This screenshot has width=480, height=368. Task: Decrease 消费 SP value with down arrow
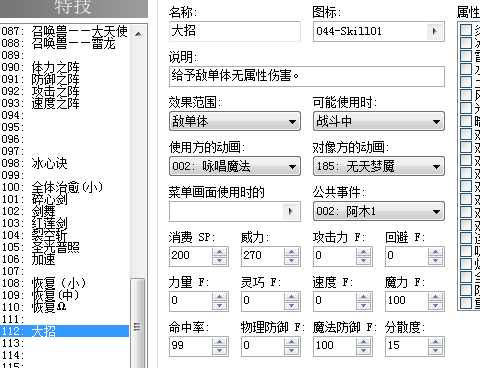(x=220, y=261)
